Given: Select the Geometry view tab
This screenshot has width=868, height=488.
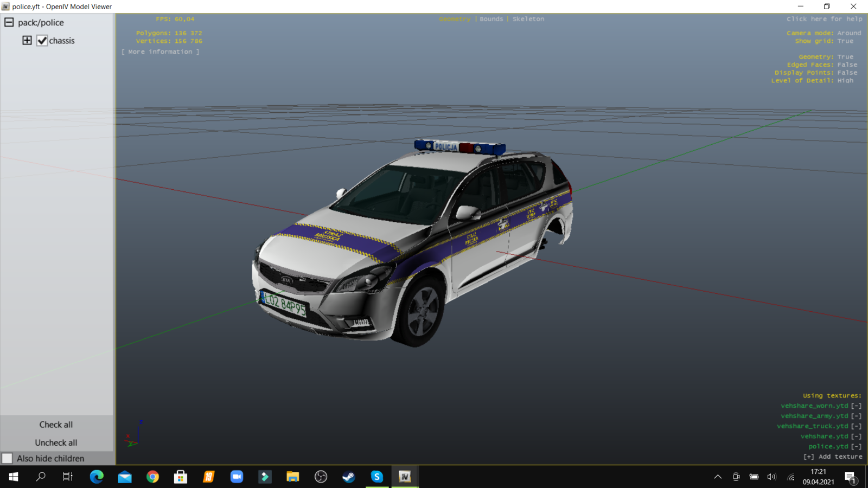Looking at the screenshot, I should [455, 19].
